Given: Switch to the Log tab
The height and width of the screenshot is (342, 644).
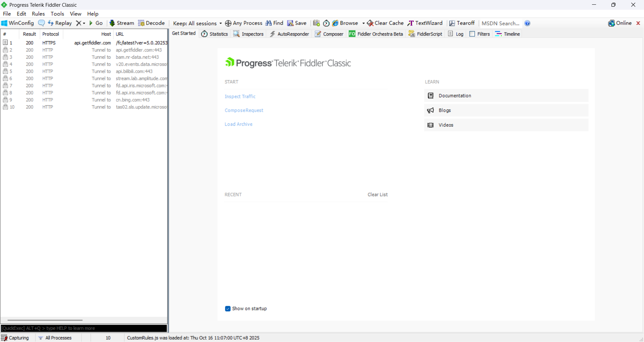Looking at the screenshot, I should click(x=456, y=34).
